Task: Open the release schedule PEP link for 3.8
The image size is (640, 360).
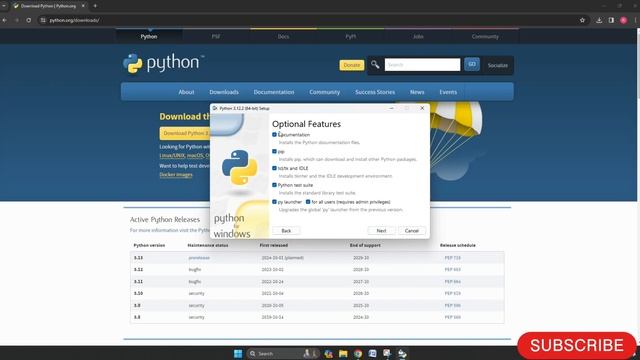Action: click(452, 317)
